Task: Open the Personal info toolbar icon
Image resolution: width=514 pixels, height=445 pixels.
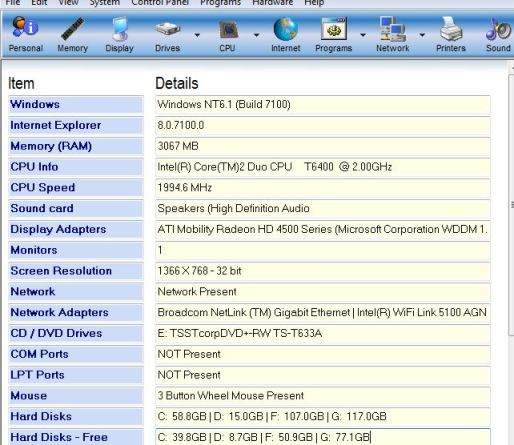Action: (x=26, y=34)
